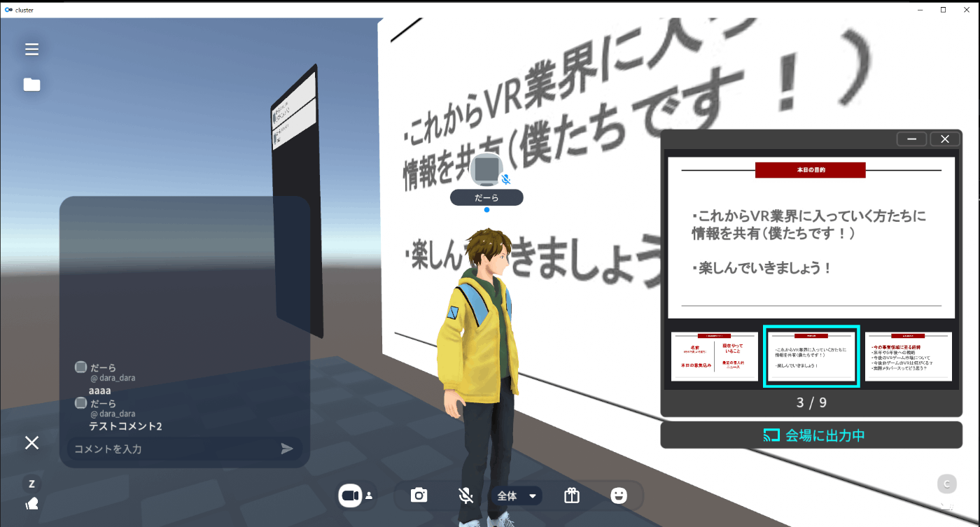The image size is (980, 527).
Task: Click the aaaa comment text
Action: point(100,391)
